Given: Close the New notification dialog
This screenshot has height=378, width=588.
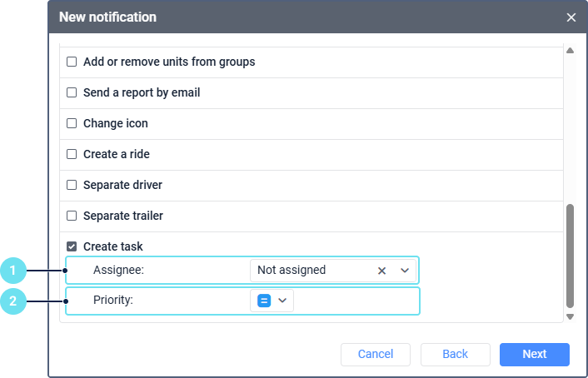Looking at the screenshot, I should pos(571,17).
